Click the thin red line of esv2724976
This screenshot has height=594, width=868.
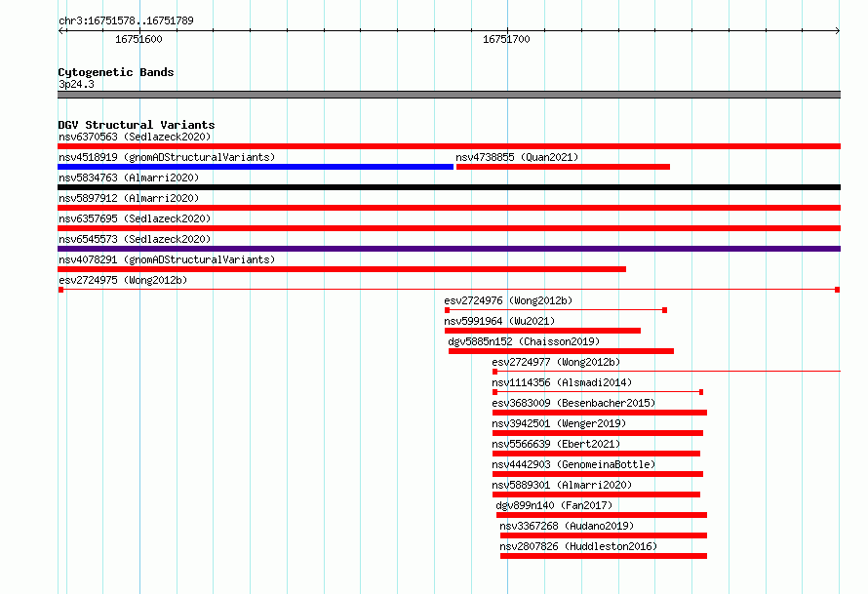556,310
